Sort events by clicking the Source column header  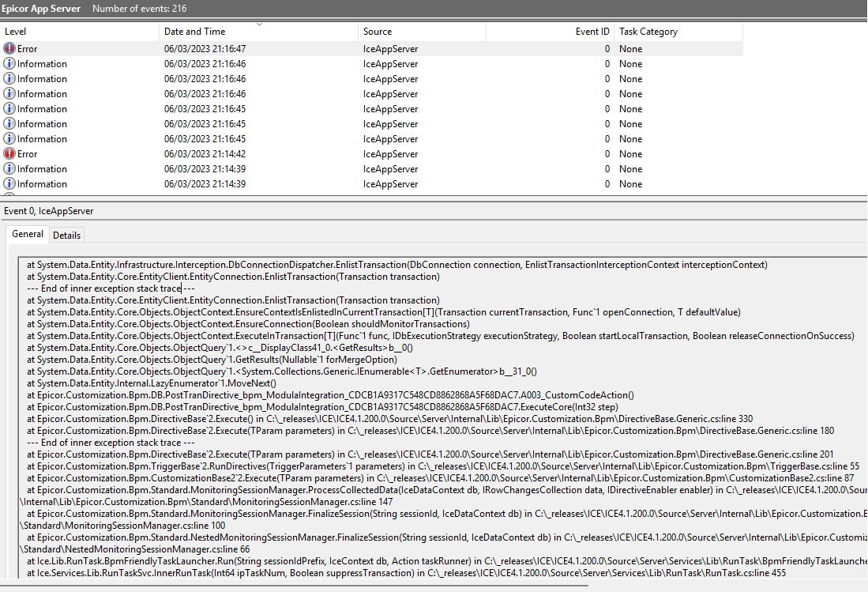378,31
